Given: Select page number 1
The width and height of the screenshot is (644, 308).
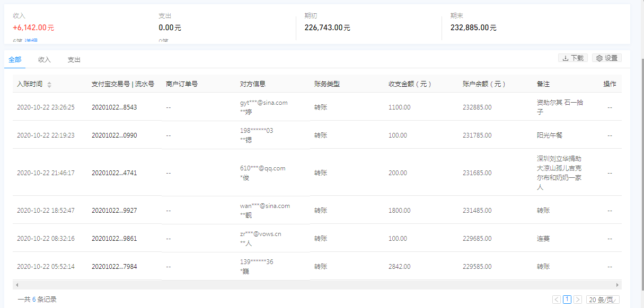Looking at the screenshot, I should [x=567, y=300].
